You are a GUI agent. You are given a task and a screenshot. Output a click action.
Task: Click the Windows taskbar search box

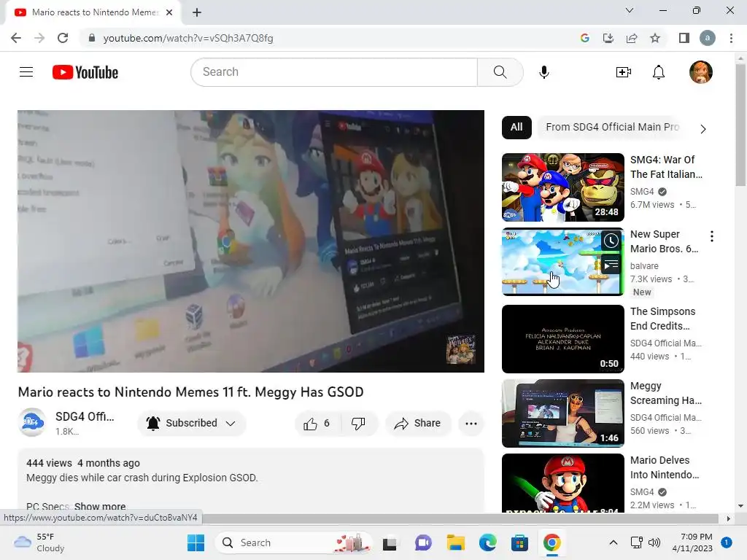coord(293,542)
